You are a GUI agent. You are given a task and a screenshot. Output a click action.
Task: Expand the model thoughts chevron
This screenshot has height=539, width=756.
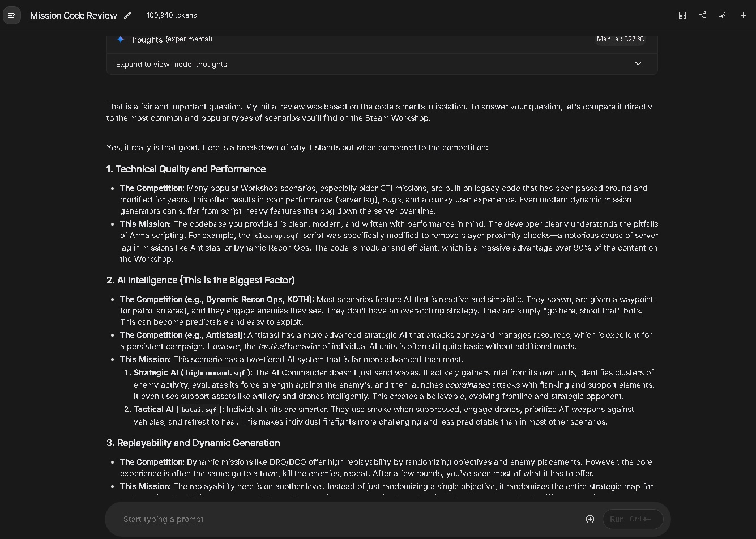638,64
